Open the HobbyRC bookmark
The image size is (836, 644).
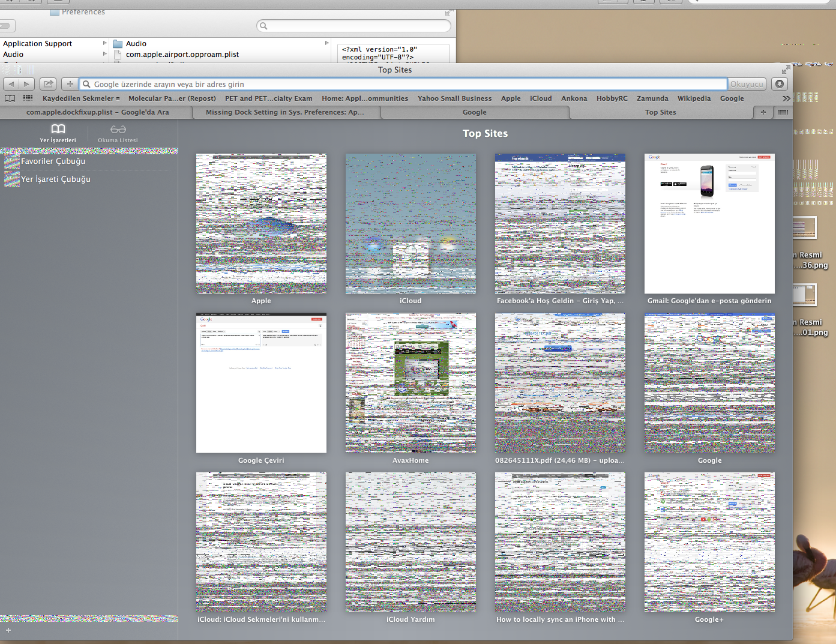pos(612,98)
